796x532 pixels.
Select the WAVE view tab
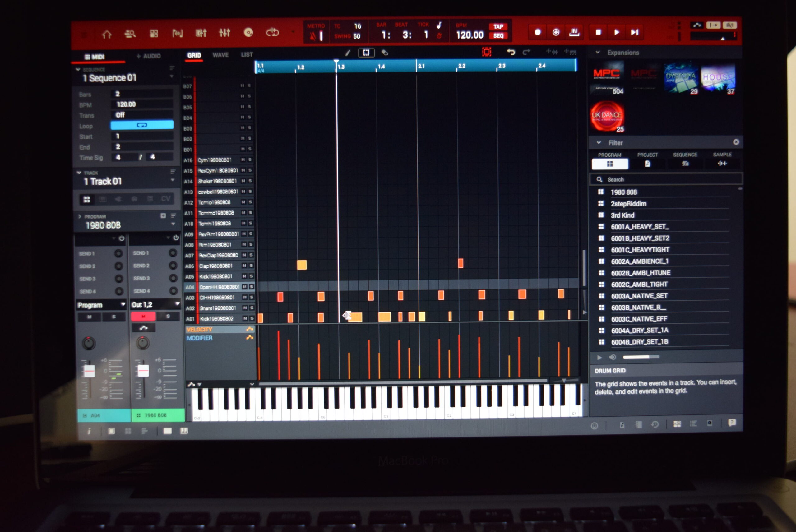pos(220,55)
